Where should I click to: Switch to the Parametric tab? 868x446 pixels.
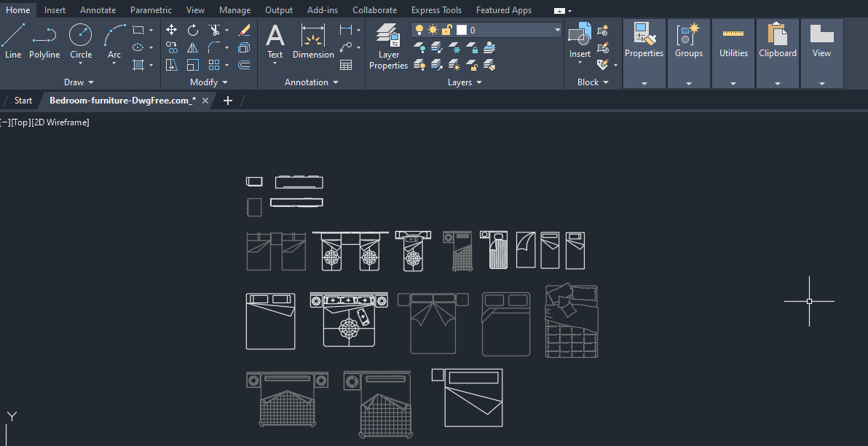pos(151,10)
